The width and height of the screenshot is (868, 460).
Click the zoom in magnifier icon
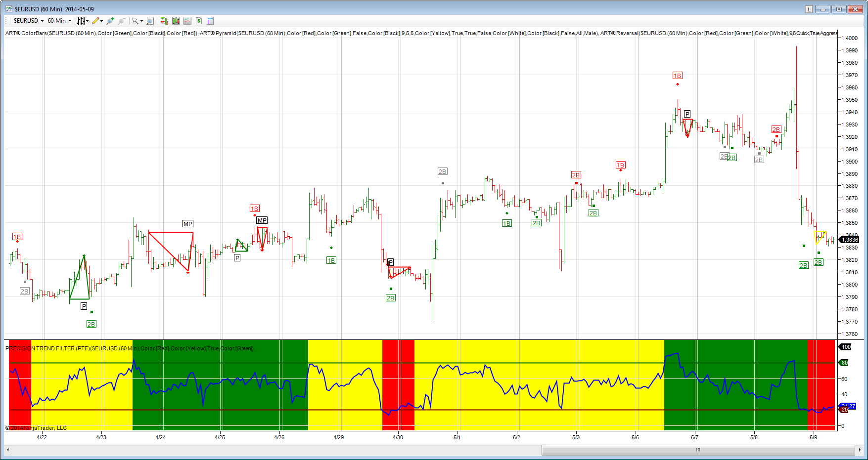[x=110, y=21]
